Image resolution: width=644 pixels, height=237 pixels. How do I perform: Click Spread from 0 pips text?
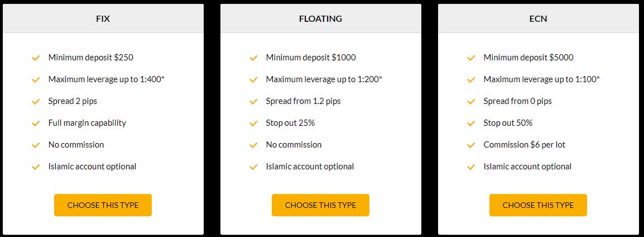pyautogui.click(x=517, y=101)
